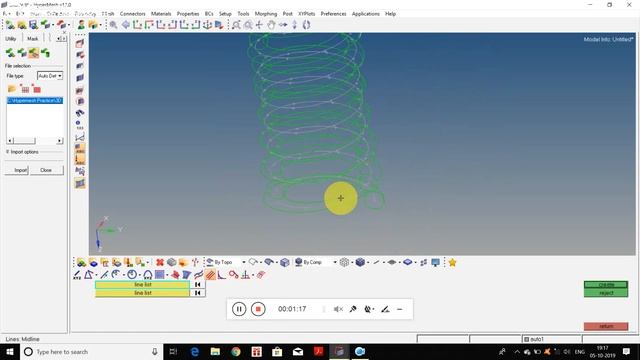This screenshot has height=360, width=640.
Task: Click the User Profiles person icon
Action: pyautogui.click(x=81, y=25)
